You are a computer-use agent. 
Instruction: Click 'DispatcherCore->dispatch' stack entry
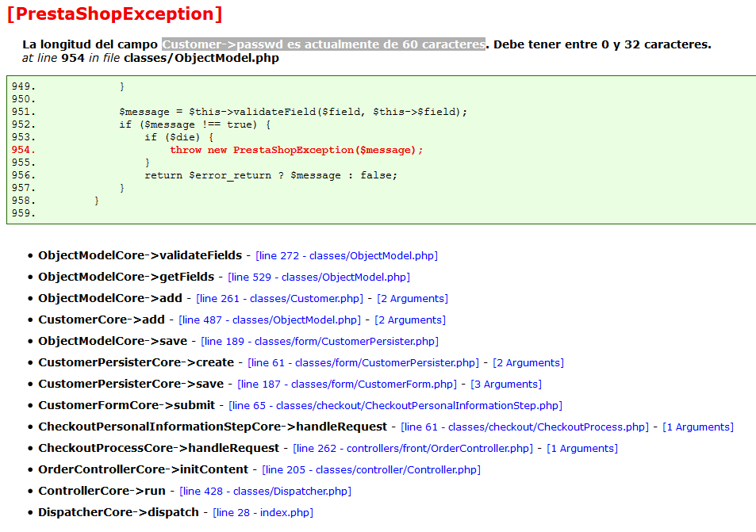(x=119, y=511)
